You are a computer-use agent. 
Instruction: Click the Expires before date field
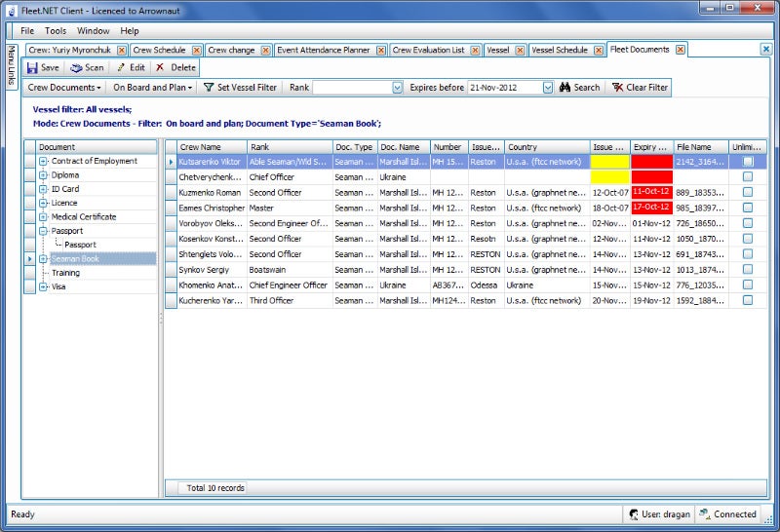pyautogui.click(x=505, y=88)
